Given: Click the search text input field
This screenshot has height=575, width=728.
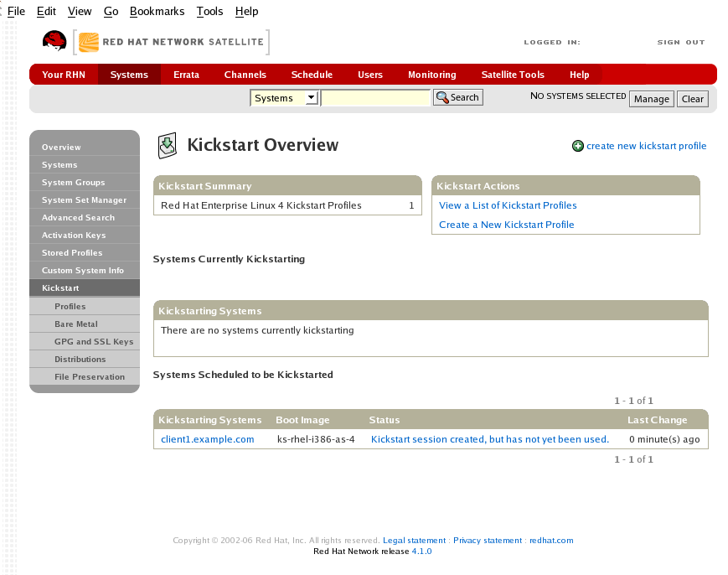Looking at the screenshot, I should pyautogui.click(x=375, y=98).
